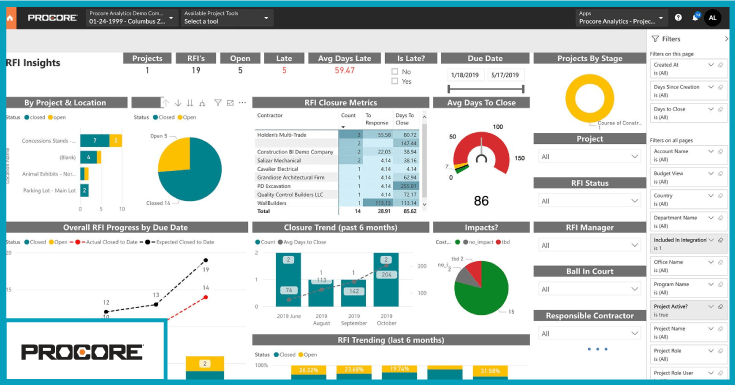
Task: Clear the Program Name filter eraser
Action: [720, 284]
